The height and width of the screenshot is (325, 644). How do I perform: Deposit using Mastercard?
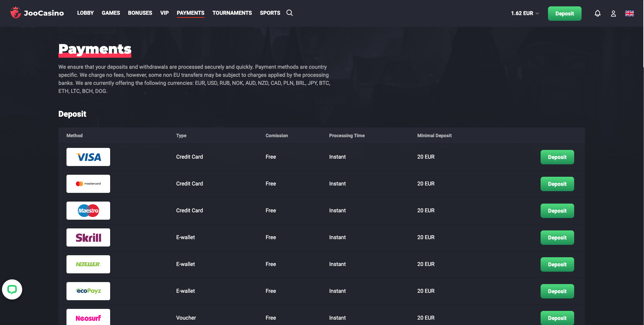pyautogui.click(x=557, y=184)
